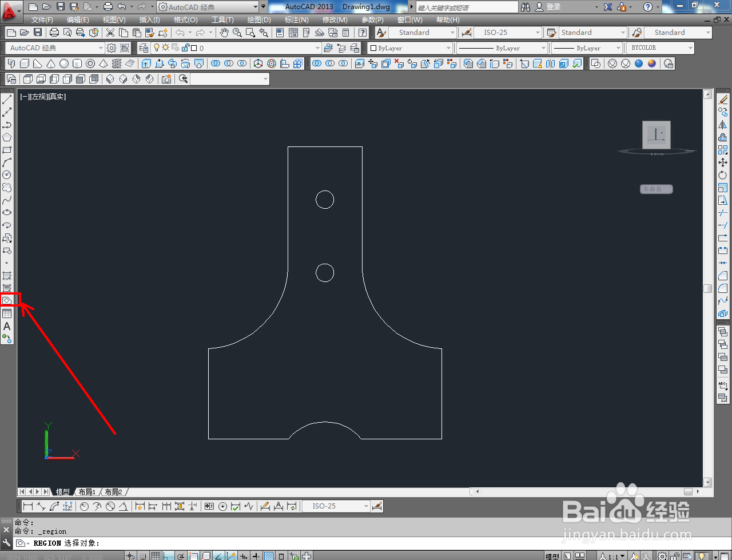
Task: Click the [左视] viewport view label
Action: pyautogui.click(x=39, y=97)
